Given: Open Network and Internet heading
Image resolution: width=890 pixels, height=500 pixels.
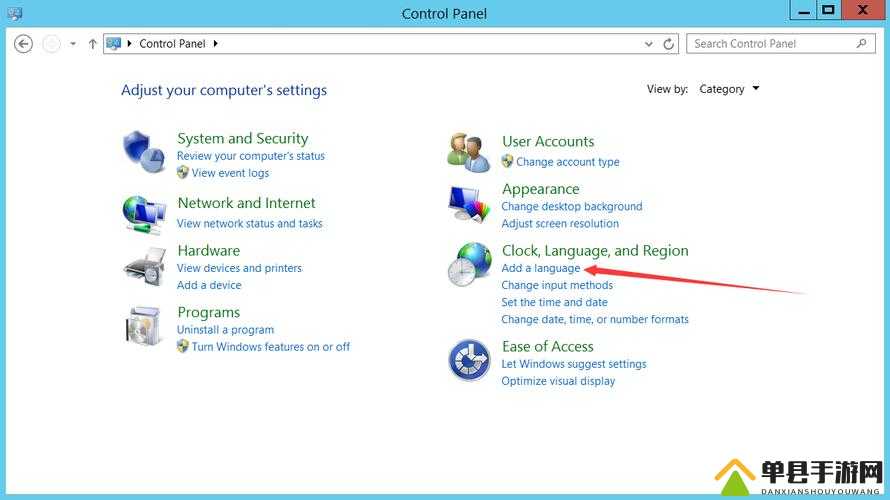Looking at the screenshot, I should click(246, 203).
